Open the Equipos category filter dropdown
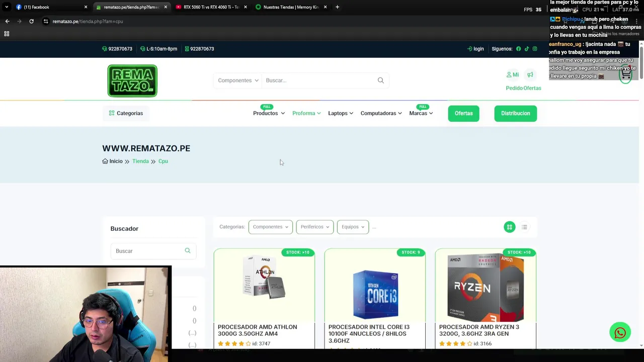 pos(353,227)
